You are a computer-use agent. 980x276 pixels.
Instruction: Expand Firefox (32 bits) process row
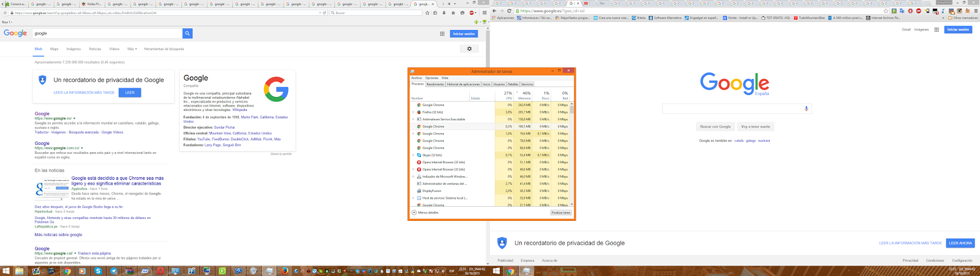coord(413,112)
